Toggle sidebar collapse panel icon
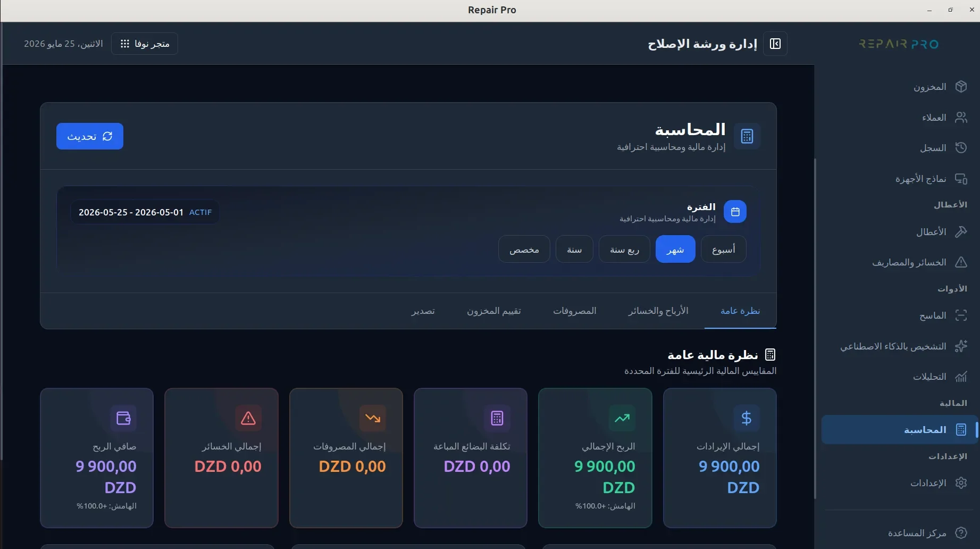This screenshot has height=549, width=980. (x=775, y=44)
